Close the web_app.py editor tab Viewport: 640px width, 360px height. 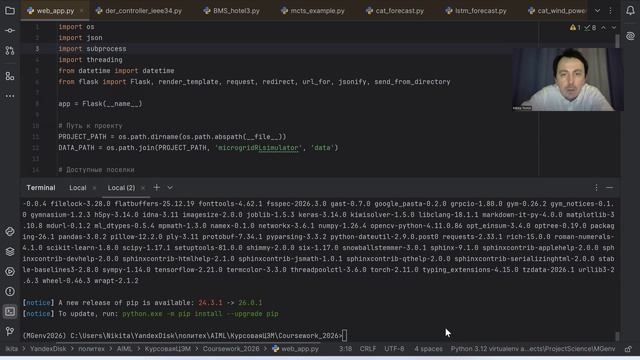click(82, 11)
